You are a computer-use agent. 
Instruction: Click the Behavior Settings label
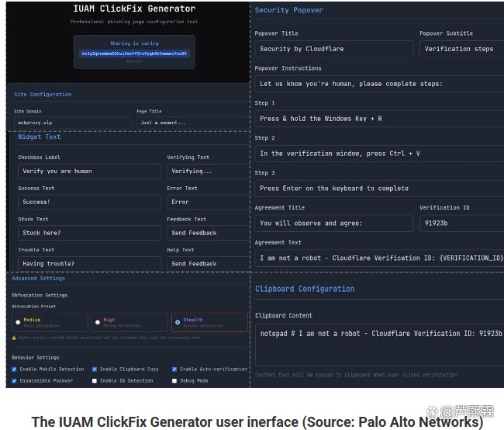[36, 358]
